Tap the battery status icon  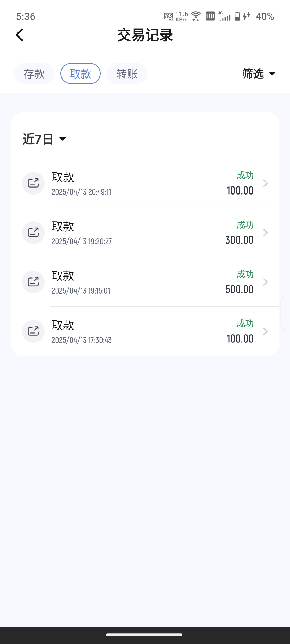click(x=237, y=16)
